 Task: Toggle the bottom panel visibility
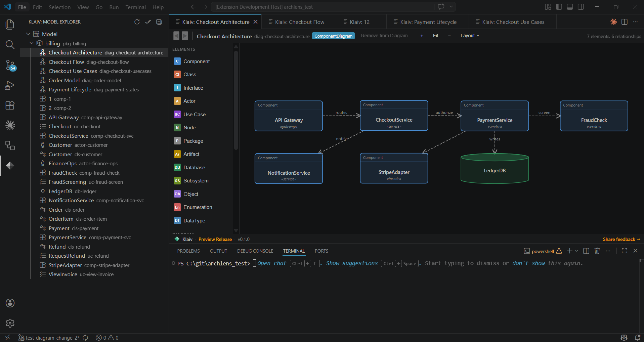[x=570, y=7]
